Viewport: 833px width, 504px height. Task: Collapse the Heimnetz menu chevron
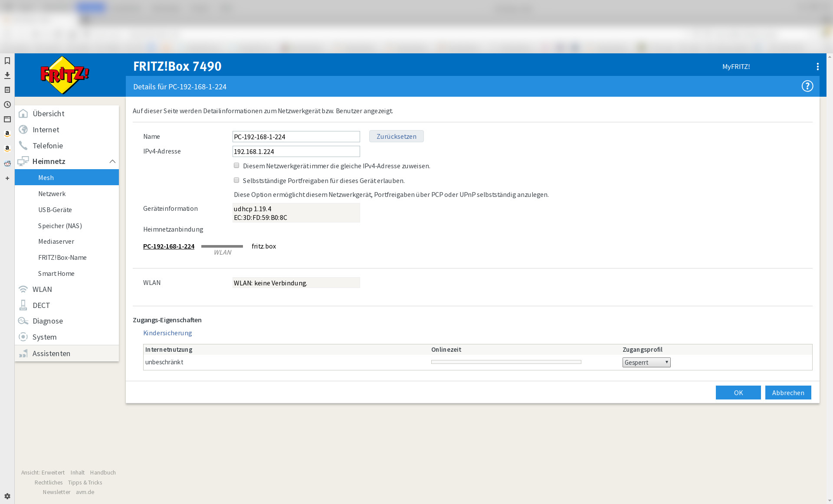coord(112,161)
